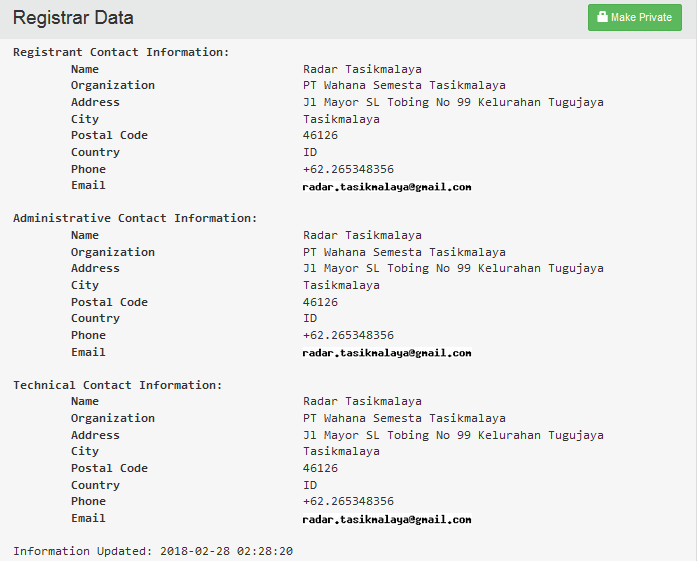The image size is (697, 561).
Task: Click the Registrant contact email address
Action: click(386, 186)
